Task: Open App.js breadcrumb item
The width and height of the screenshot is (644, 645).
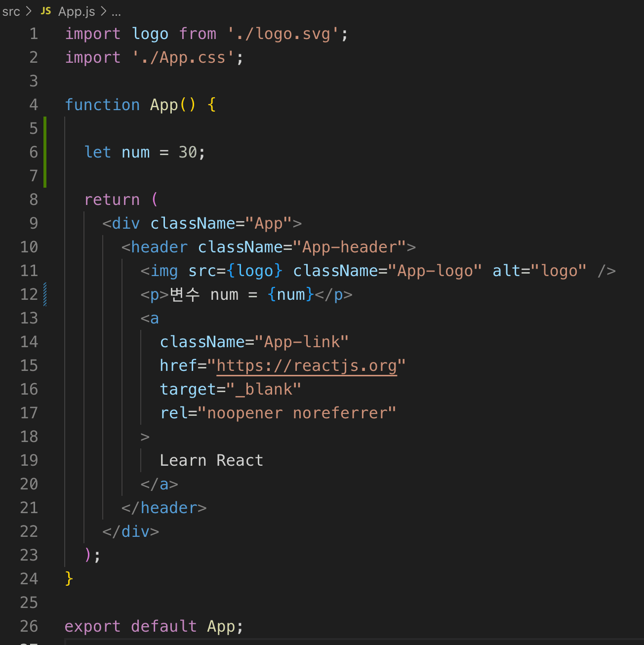Action: [x=77, y=11]
